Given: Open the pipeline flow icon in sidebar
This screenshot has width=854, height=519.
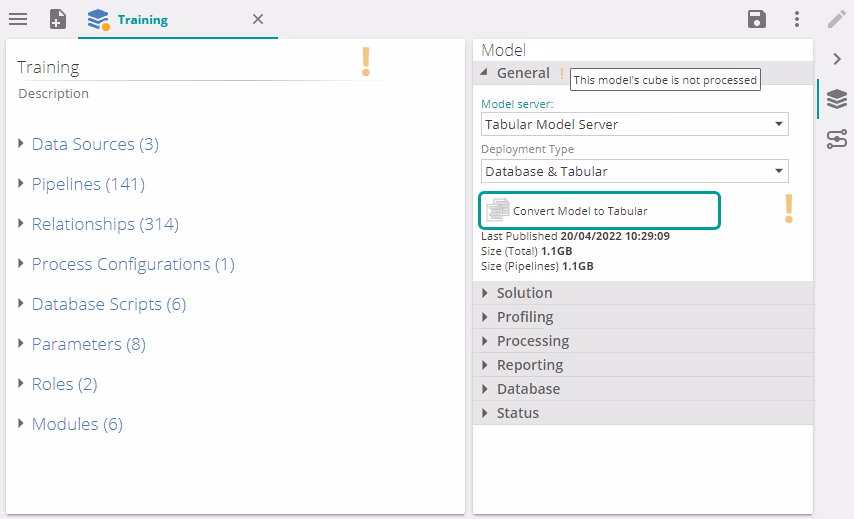Looking at the screenshot, I should (837, 139).
